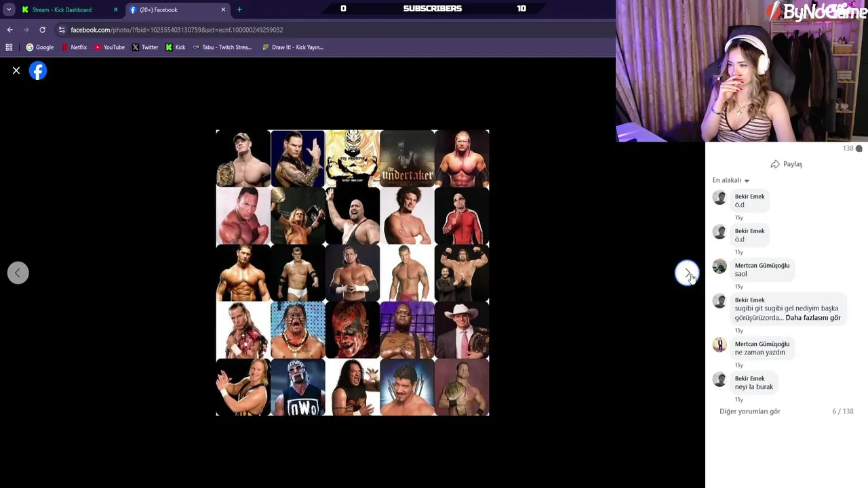Screen dimensions: 868x488
Task: Click the 15y timestamp under 'saol'
Action: coord(739,287)
